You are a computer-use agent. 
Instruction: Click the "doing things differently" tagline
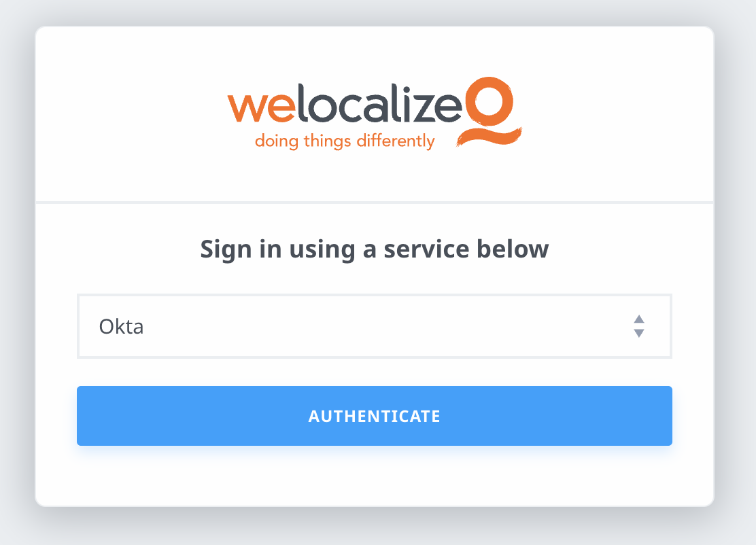(x=344, y=141)
